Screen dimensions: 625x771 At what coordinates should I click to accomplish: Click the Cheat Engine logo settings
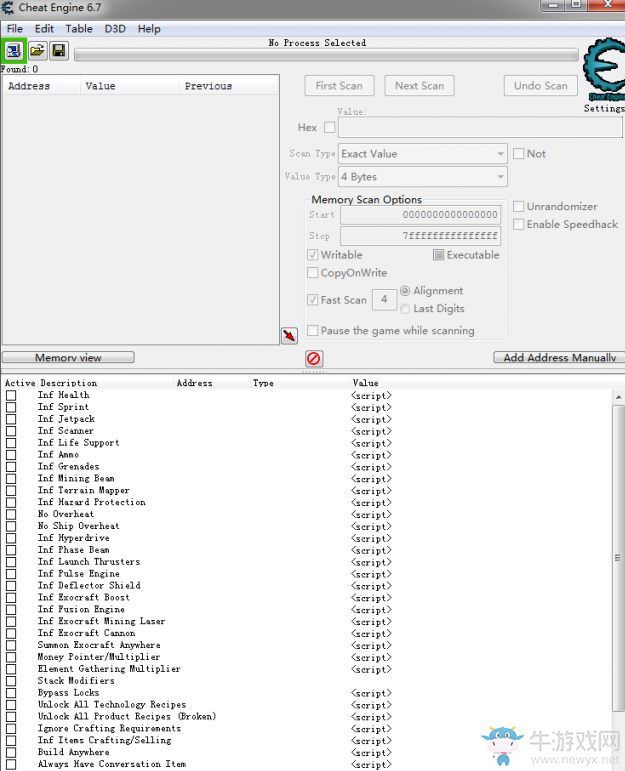point(604,69)
